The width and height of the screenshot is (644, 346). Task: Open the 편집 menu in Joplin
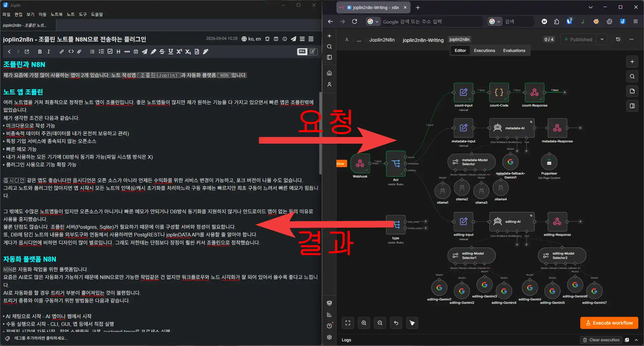coord(18,14)
